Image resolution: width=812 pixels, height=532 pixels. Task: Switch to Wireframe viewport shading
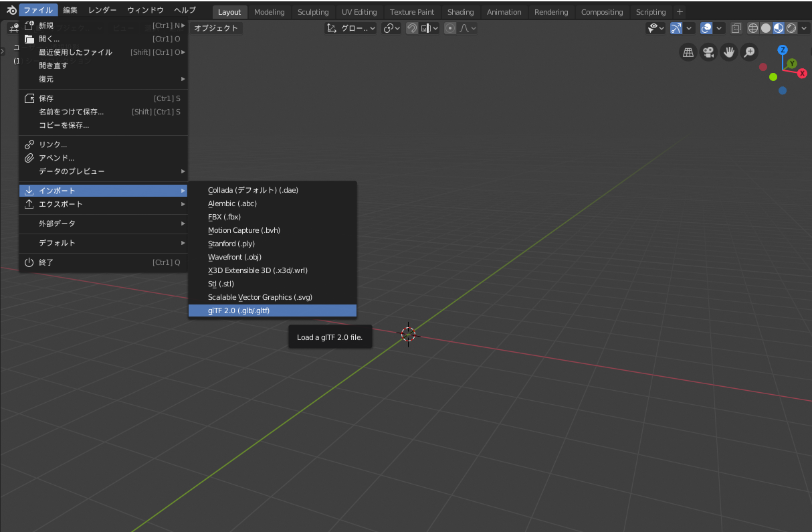752,28
